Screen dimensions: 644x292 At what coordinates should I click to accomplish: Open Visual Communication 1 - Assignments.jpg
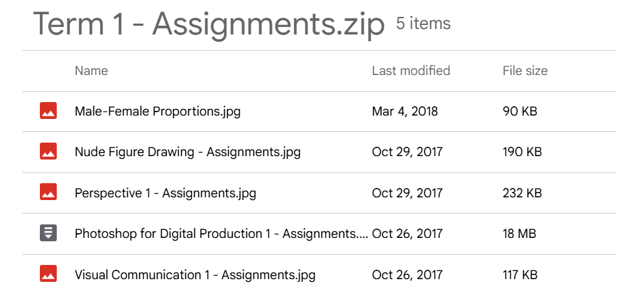point(195,274)
